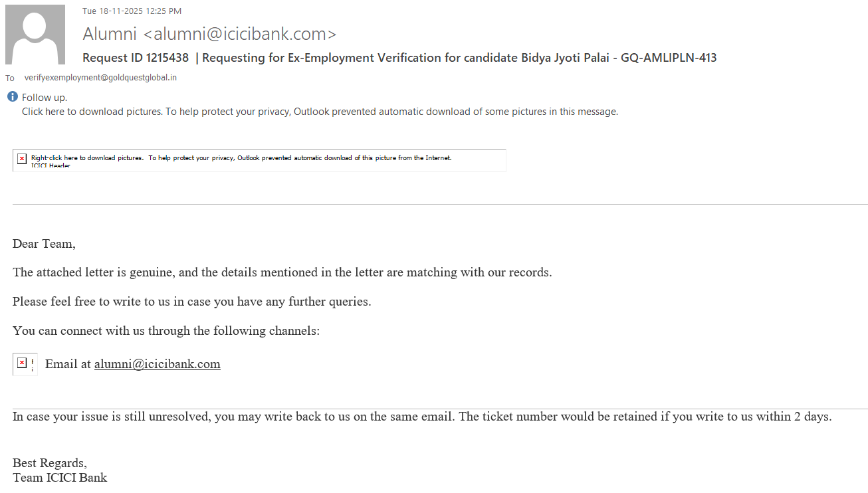Click the line Please feel free to write
Screen dimensions: 868x493
pos(191,302)
